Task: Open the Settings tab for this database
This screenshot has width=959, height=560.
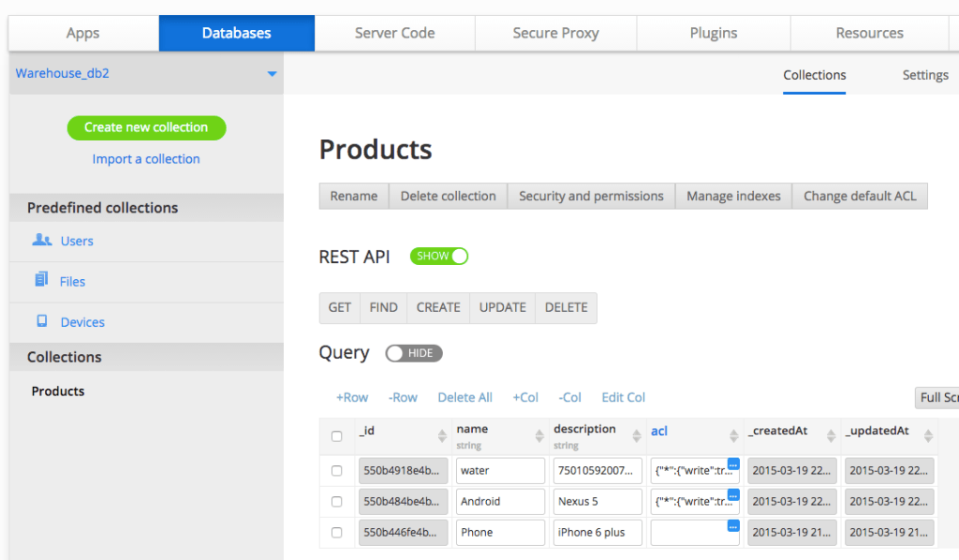Action: (924, 75)
